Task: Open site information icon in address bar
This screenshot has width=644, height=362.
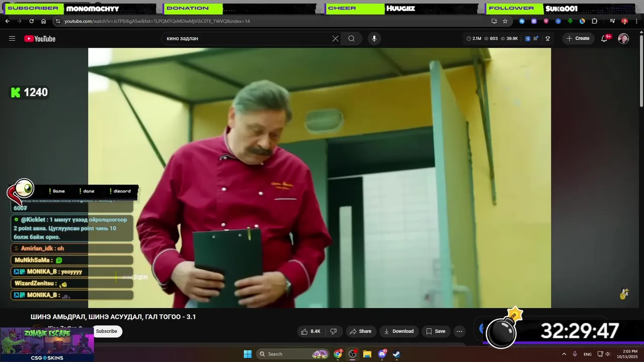Action: [x=58, y=21]
